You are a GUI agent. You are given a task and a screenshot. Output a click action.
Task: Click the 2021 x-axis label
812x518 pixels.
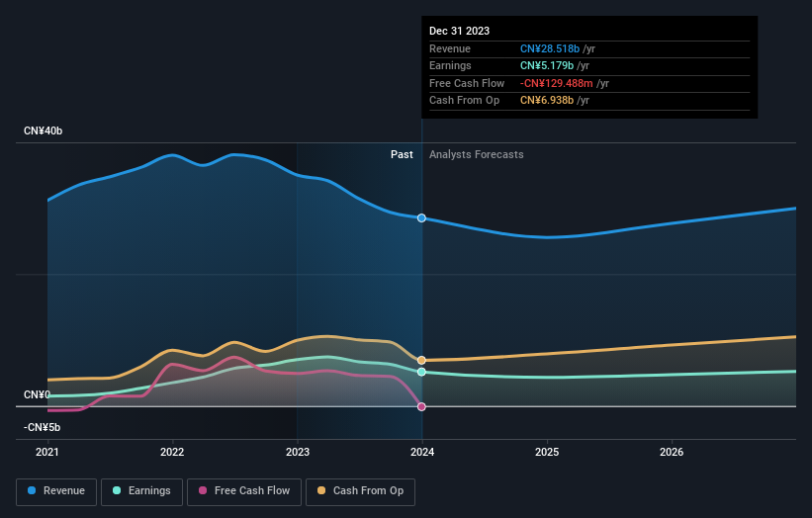pos(47,453)
